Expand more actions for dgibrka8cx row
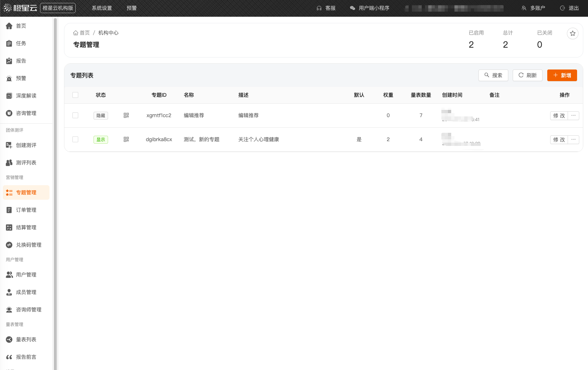Image resolution: width=588 pixels, height=370 pixels. click(x=573, y=139)
